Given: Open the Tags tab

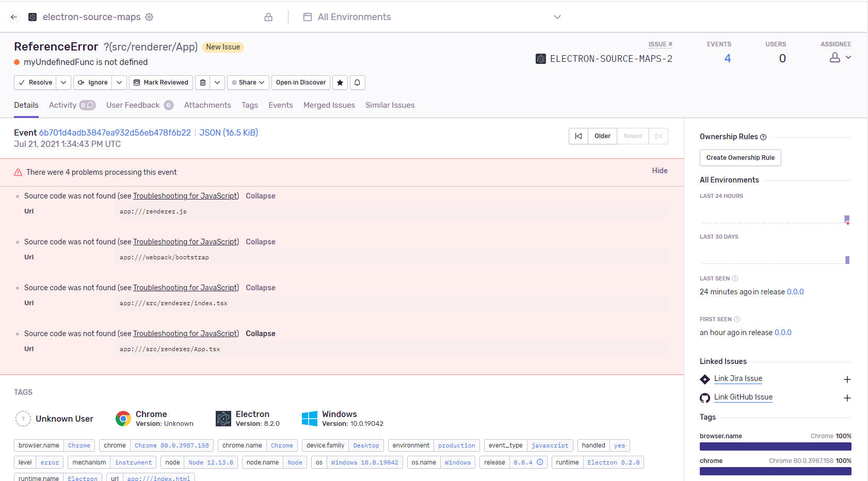Looking at the screenshot, I should 250,105.
